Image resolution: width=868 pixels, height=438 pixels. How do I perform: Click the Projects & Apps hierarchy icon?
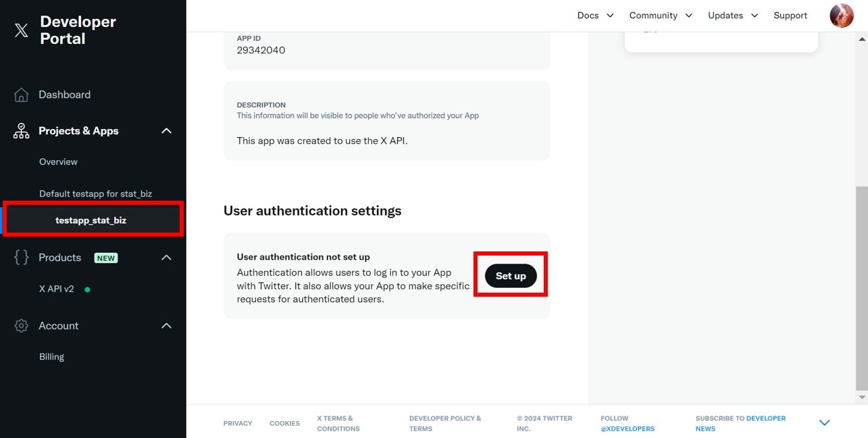pyautogui.click(x=21, y=131)
